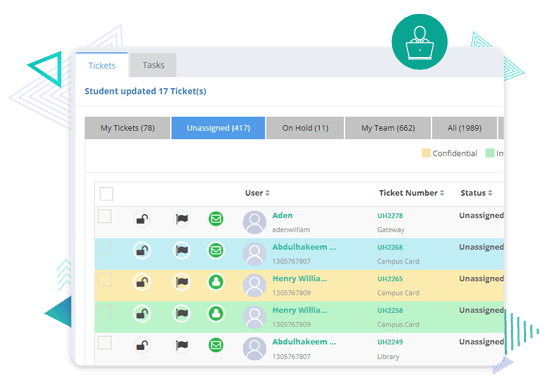Click the green mail icon for ticket UH2278
Image resolution: width=550 pixels, height=387 pixels.
tap(216, 219)
